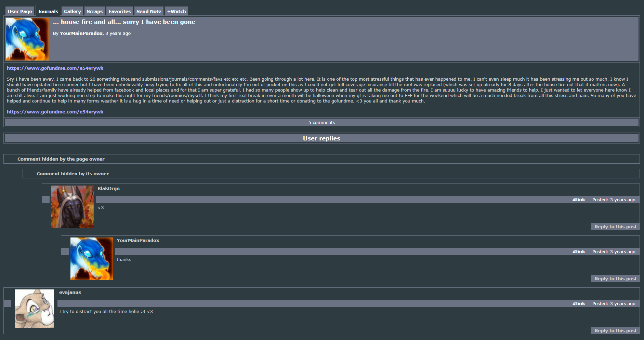Click "Posted: 3 years ago" on evajanus's comment

(614, 303)
